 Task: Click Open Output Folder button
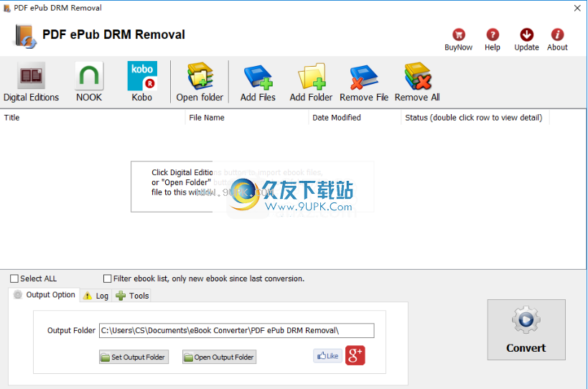click(220, 357)
